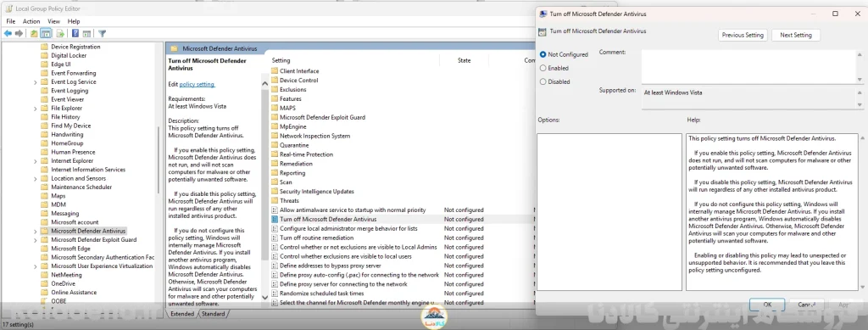Click the MpEngine folder icon
Screen dimensions: 868x330
pyautogui.click(x=274, y=126)
